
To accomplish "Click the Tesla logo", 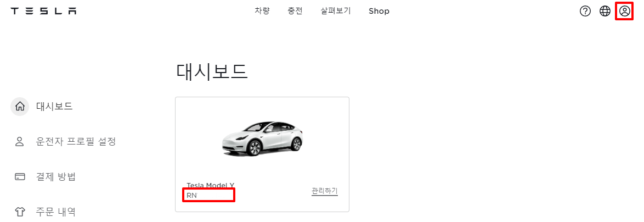I will coord(43,11).
